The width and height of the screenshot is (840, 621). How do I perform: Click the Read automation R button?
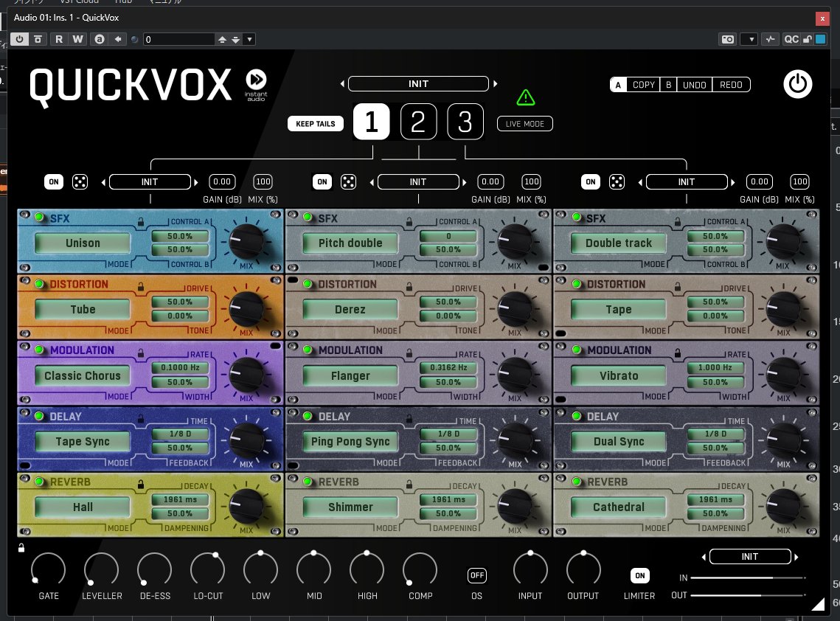59,39
